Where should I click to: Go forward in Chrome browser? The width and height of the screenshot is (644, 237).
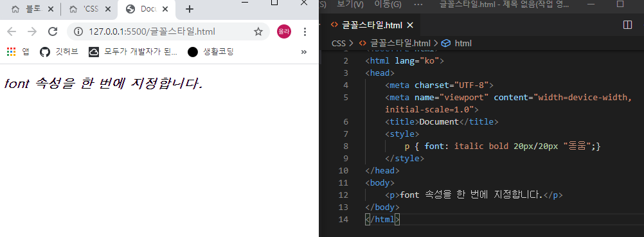tap(31, 31)
